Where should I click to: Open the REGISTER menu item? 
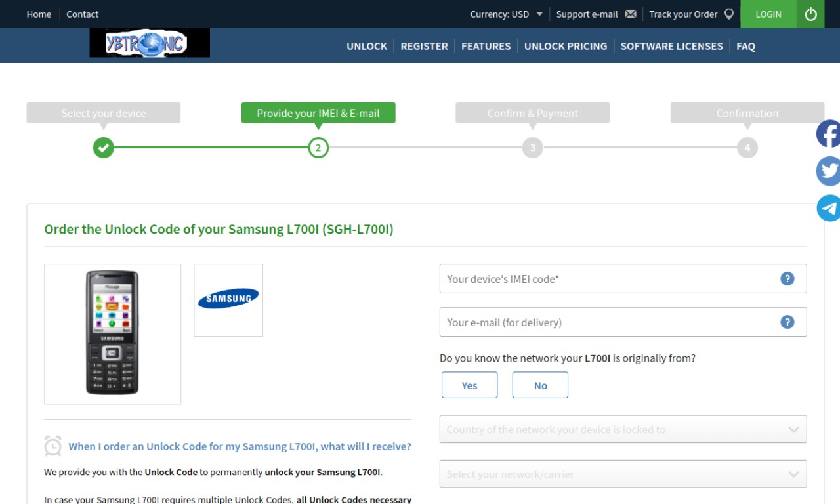point(424,46)
